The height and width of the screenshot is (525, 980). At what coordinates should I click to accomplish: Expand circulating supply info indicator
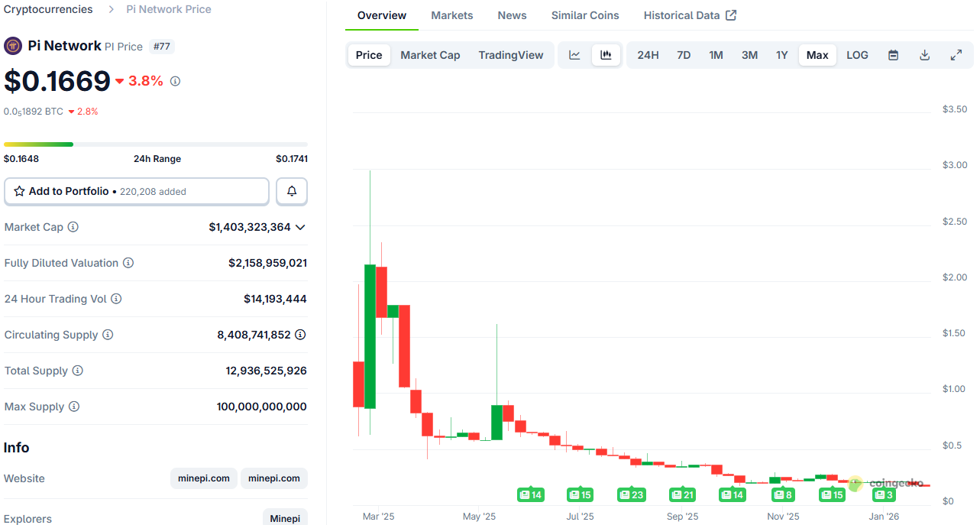point(300,335)
